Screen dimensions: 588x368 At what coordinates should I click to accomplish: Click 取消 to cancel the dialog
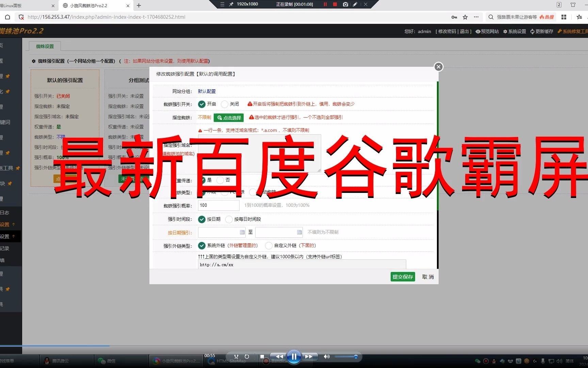pos(428,277)
